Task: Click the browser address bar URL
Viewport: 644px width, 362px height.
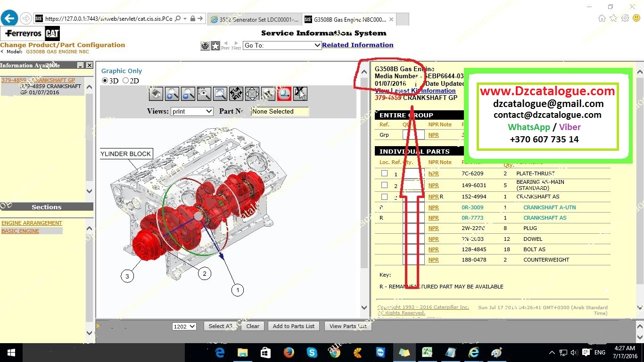Action: point(109,19)
